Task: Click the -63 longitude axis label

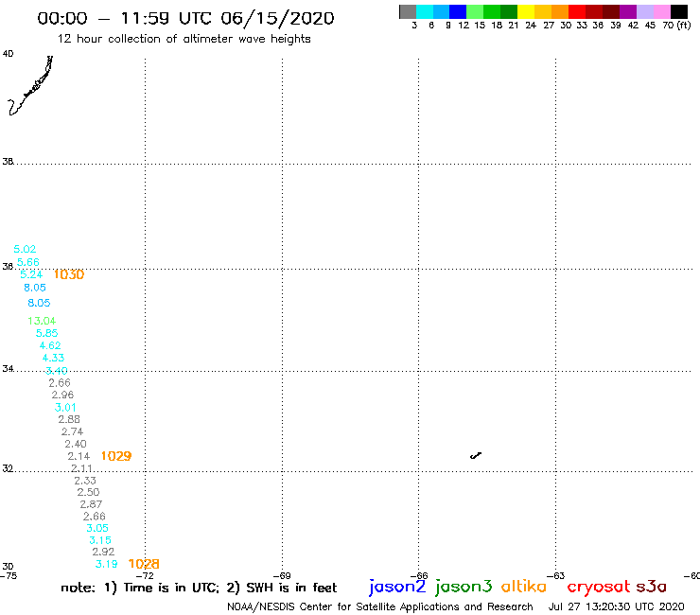Action: point(556,576)
